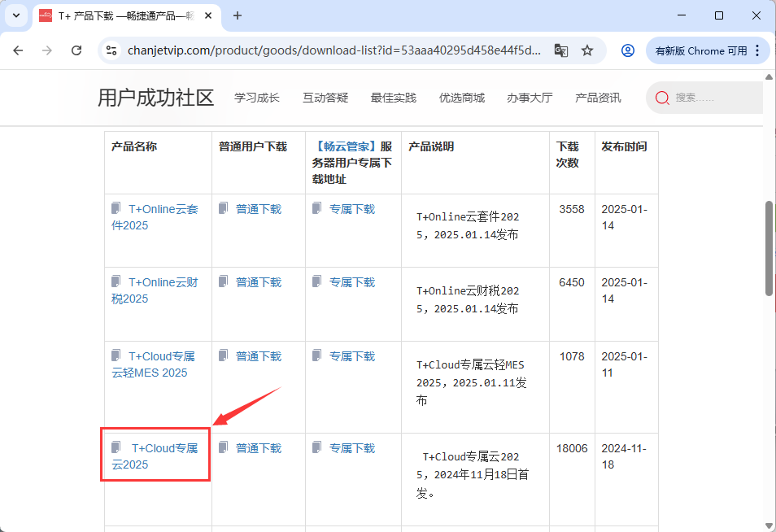Click the scrollbar up arrow
776x532 pixels.
click(769, 77)
